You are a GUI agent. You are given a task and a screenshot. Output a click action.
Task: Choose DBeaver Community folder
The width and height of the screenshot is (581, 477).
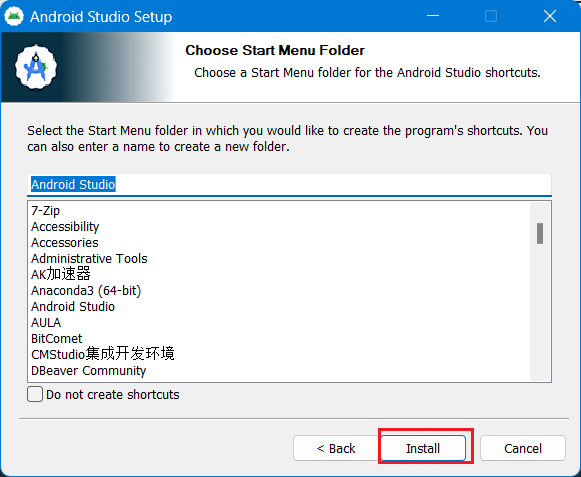pyautogui.click(x=89, y=371)
